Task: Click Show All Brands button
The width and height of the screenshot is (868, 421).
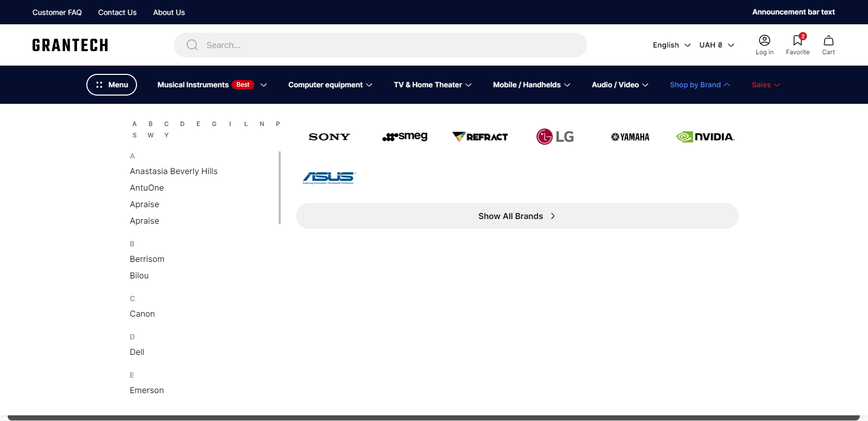Action: point(517,216)
